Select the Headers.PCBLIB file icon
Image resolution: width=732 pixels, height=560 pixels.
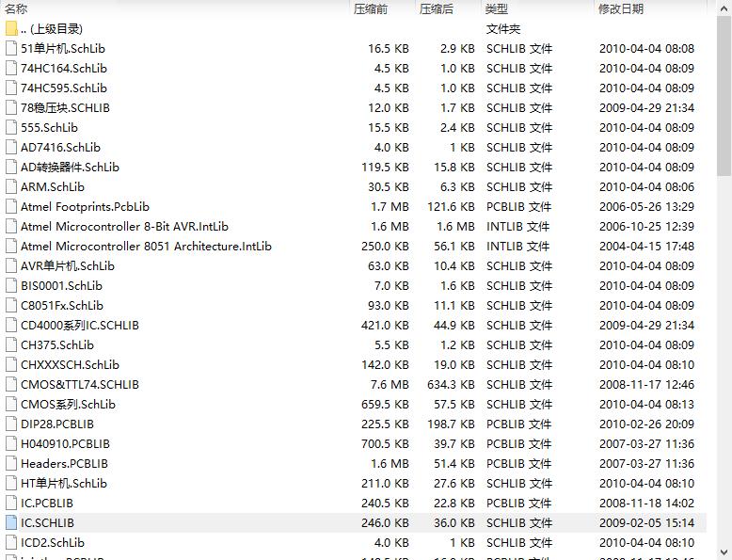coord(11,464)
